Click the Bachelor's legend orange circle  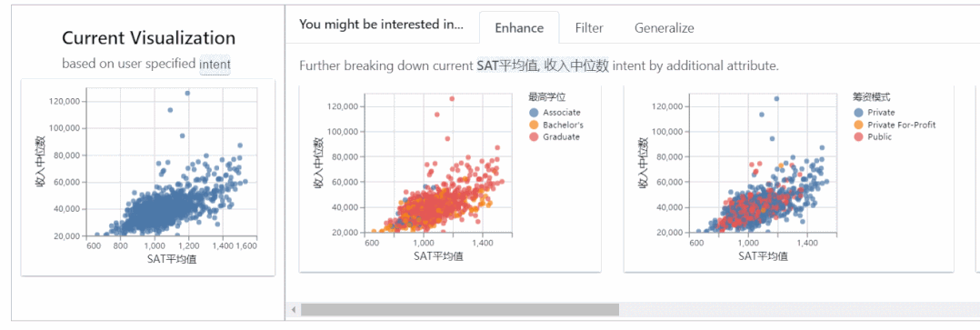click(533, 125)
